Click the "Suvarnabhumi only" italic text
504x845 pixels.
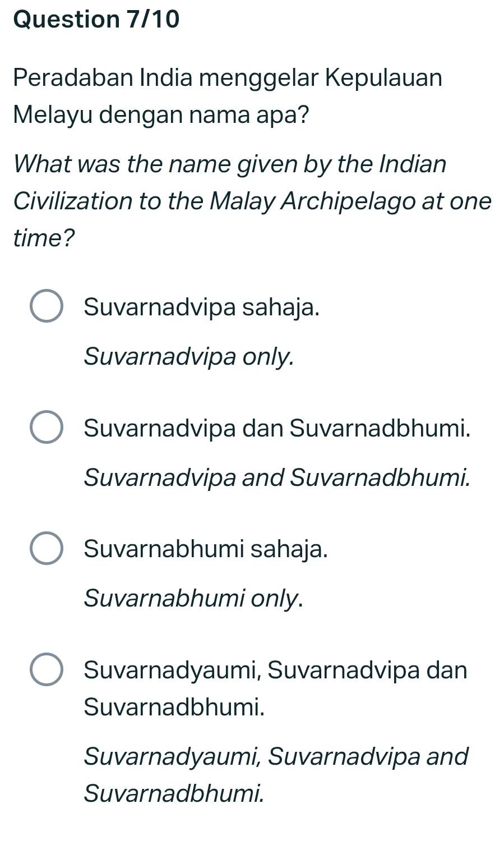193,599
